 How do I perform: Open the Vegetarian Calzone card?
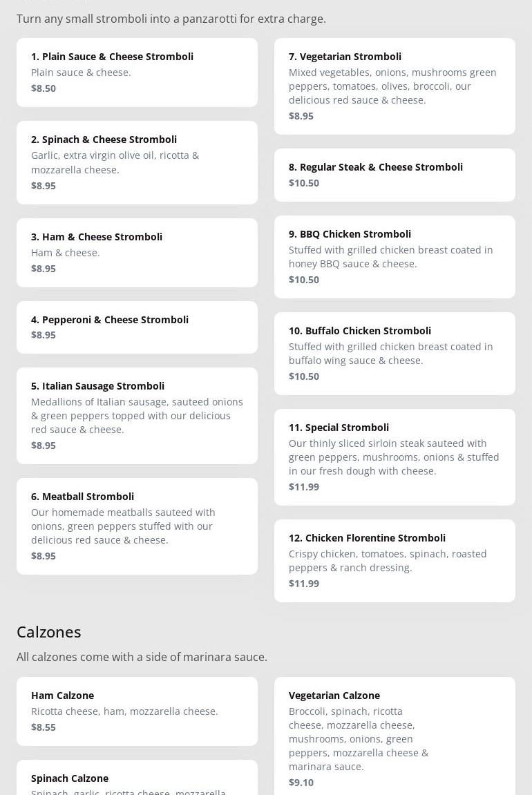point(395,736)
